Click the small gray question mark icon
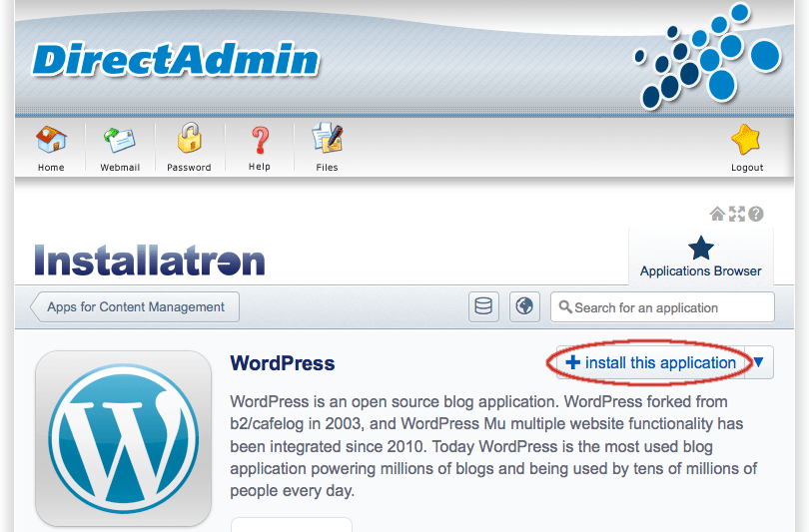Image resolution: width=809 pixels, height=532 pixels. [x=756, y=214]
